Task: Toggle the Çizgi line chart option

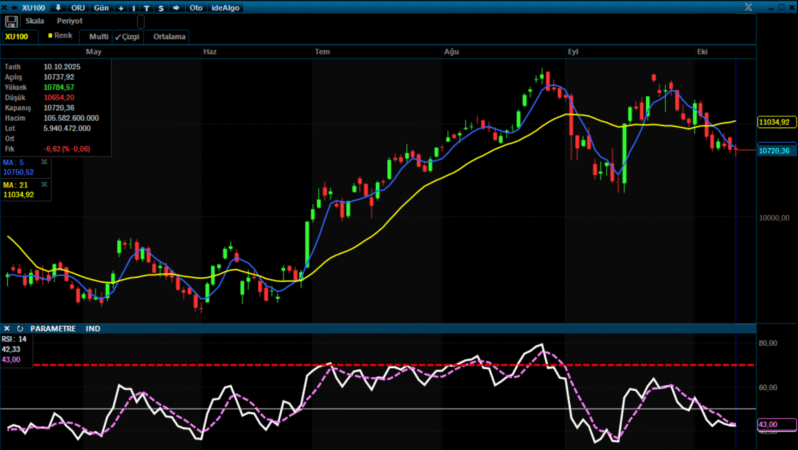Action: 127,36
